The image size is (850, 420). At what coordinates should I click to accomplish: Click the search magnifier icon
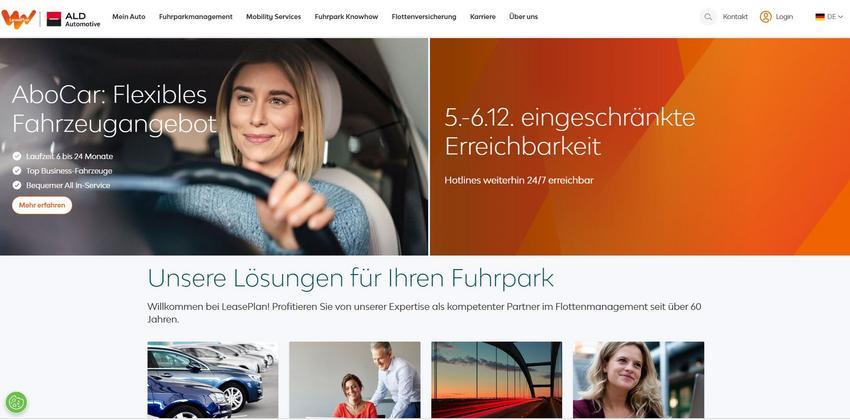click(x=707, y=17)
